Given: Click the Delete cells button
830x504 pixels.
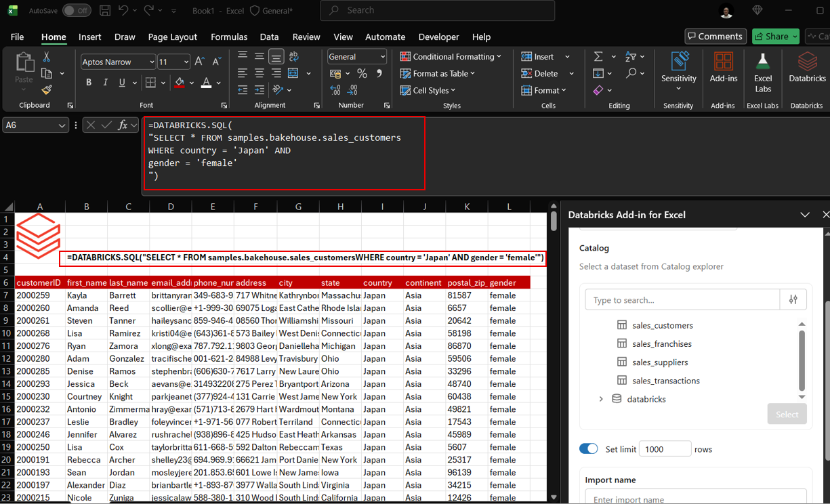Looking at the screenshot, I should tap(540, 73).
